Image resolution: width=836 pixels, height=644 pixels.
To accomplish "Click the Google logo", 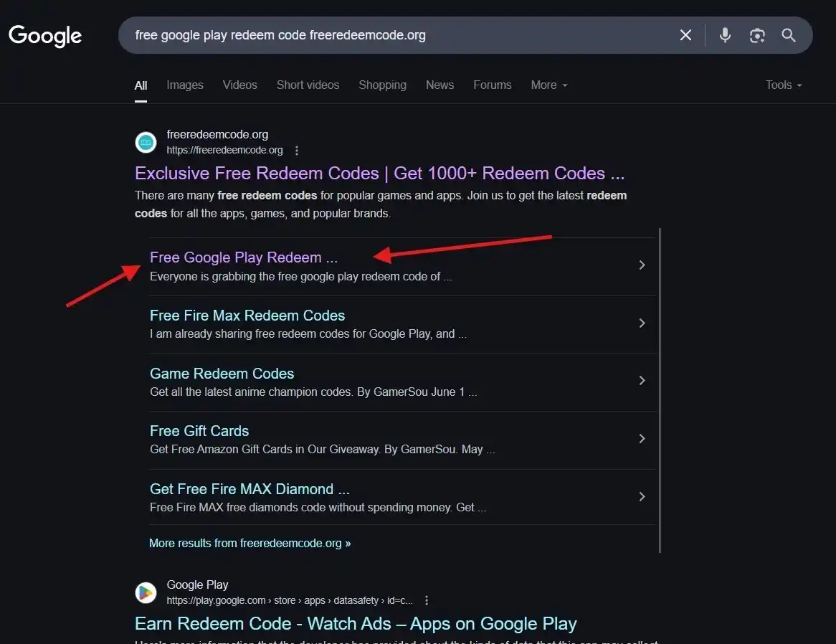I will pos(45,35).
